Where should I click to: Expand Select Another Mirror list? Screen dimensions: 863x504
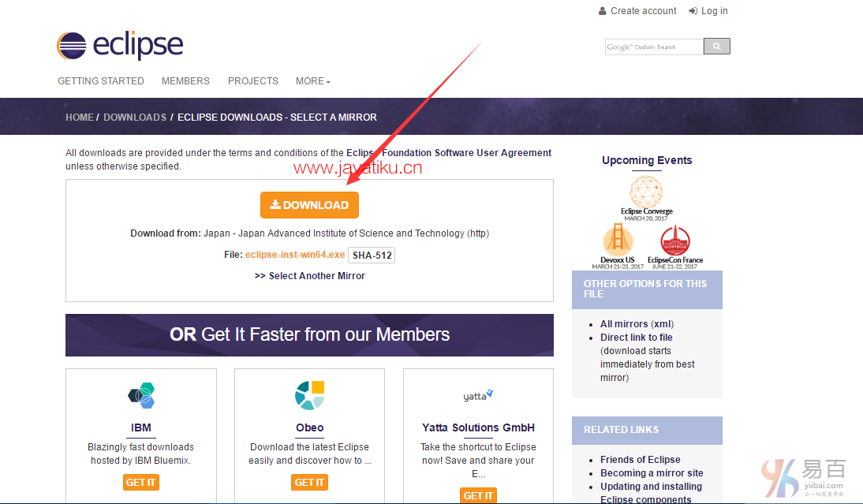pyautogui.click(x=310, y=276)
